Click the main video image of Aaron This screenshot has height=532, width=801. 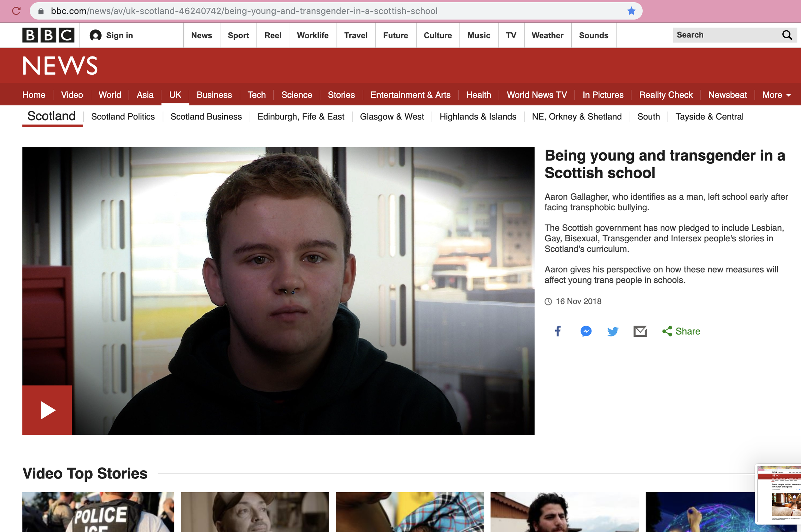pyautogui.click(x=278, y=291)
